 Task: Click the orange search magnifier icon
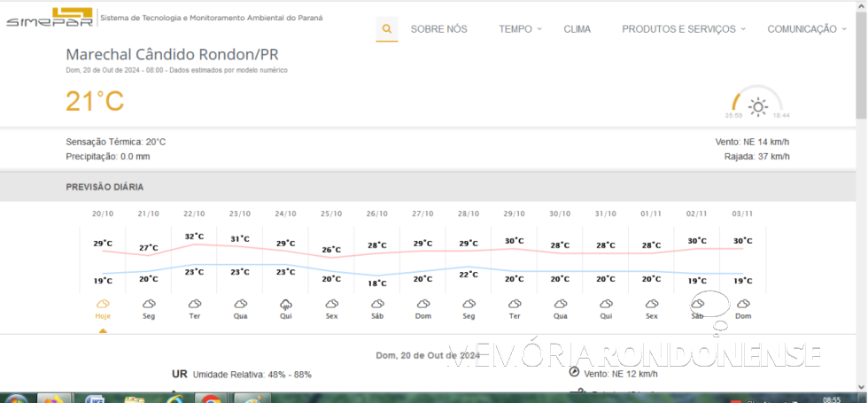[x=386, y=28]
